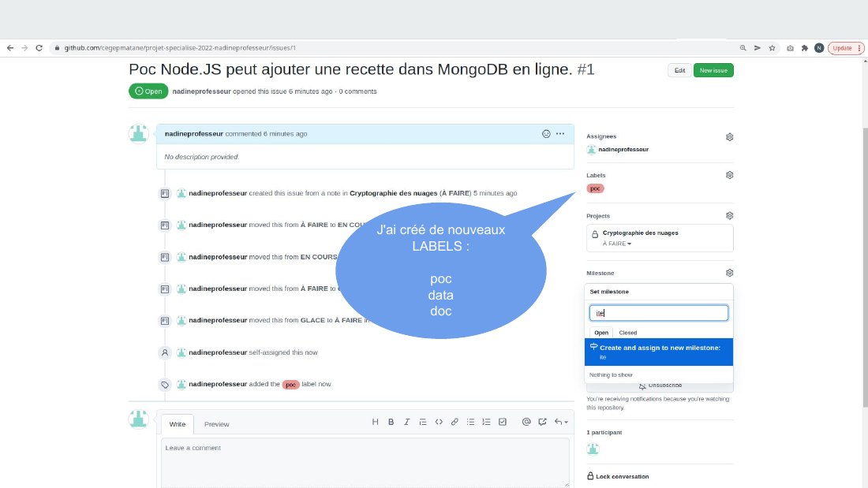The image size is (868, 488).
Task: Mention a user with the @ icon
Action: pos(526,422)
